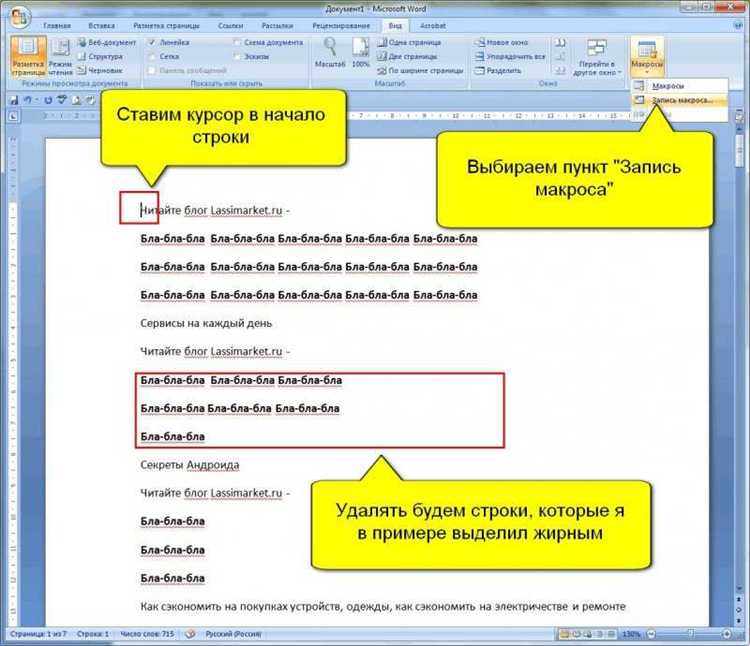Select print layout status bar icon
The image size is (750, 646).
(x=564, y=634)
